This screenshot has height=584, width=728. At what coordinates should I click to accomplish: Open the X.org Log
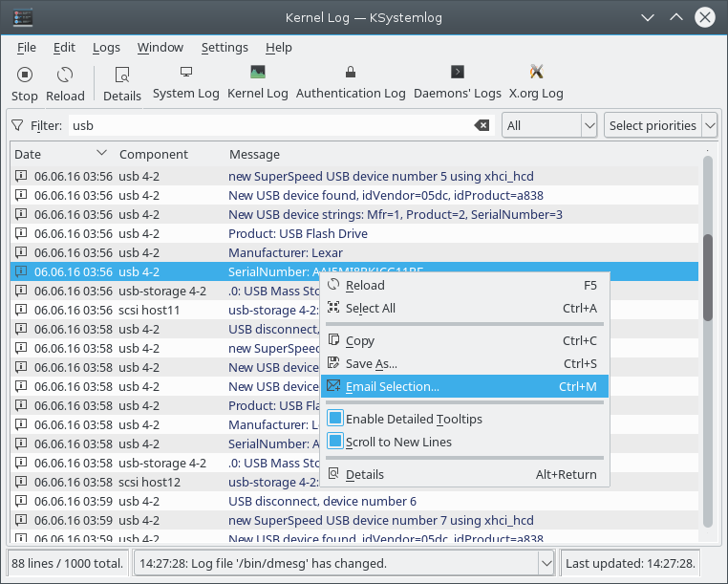536,83
